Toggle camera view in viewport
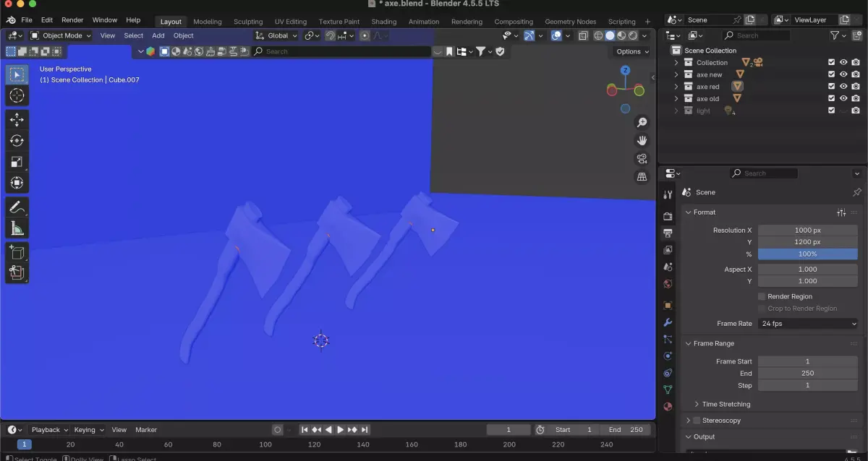This screenshot has width=868, height=461. 642,158
